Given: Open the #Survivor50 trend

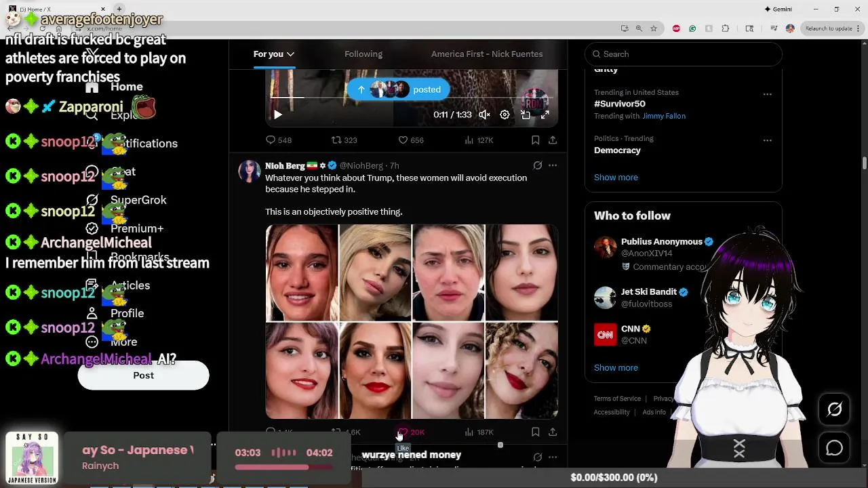Looking at the screenshot, I should 620,104.
